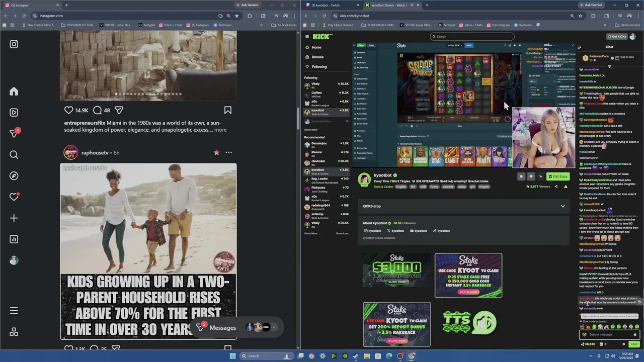Follow kyootbot with the heart button
The width and height of the screenshot is (644, 362).
(x=531, y=176)
